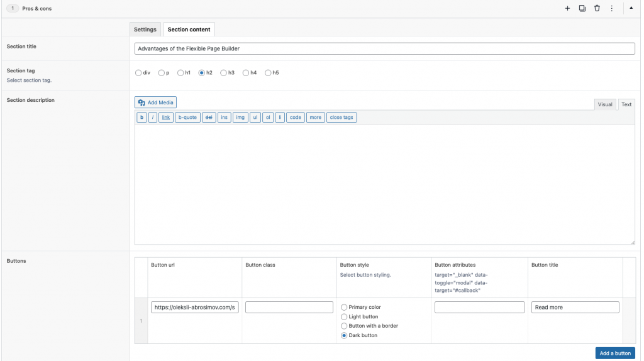
Task: Click the 'Select section tag.' hint text
Action: click(29, 80)
